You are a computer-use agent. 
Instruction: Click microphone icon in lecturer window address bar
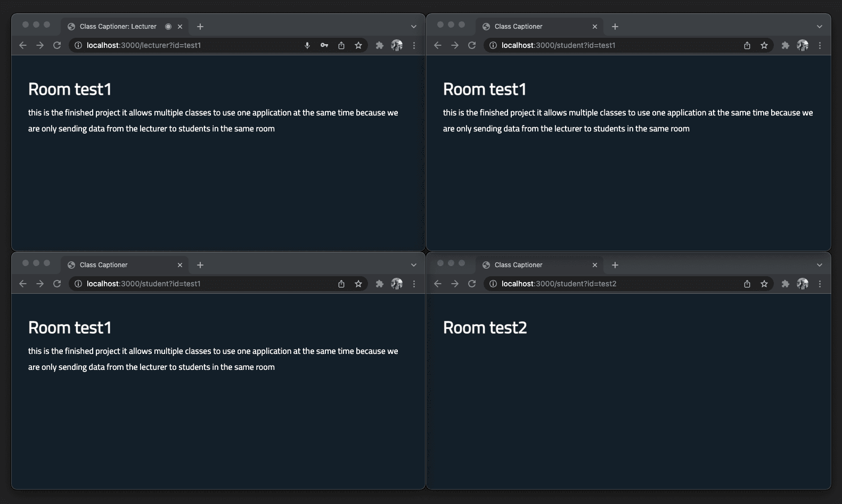pyautogui.click(x=307, y=45)
